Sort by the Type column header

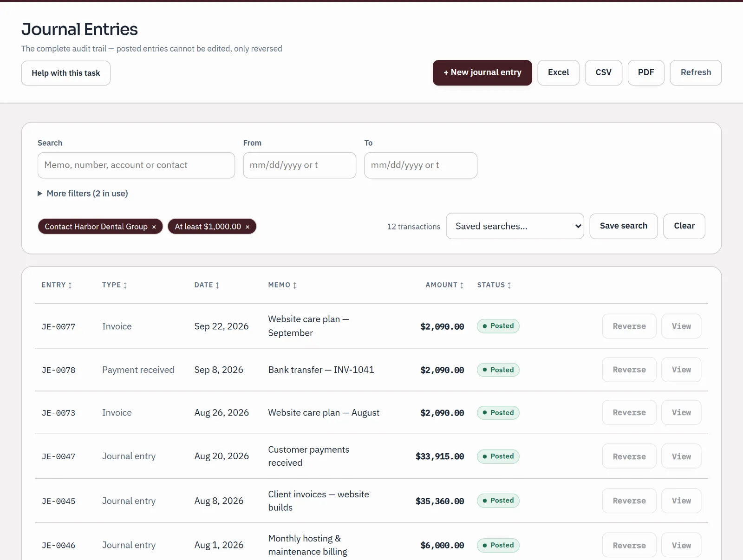pyautogui.click(x=115, y=285)
